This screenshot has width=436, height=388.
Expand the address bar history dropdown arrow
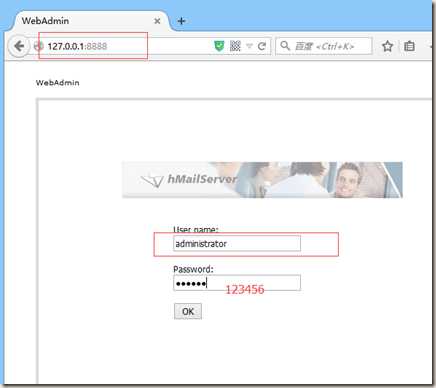249,46
